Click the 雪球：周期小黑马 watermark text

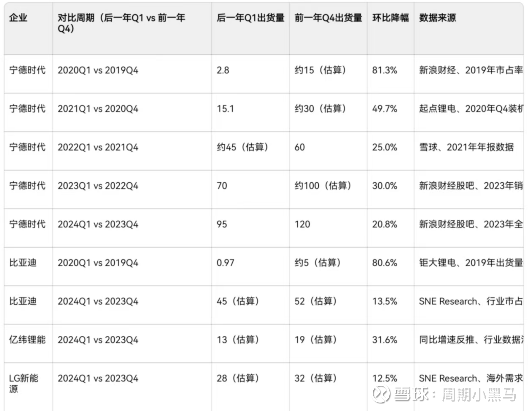(455, 394)
